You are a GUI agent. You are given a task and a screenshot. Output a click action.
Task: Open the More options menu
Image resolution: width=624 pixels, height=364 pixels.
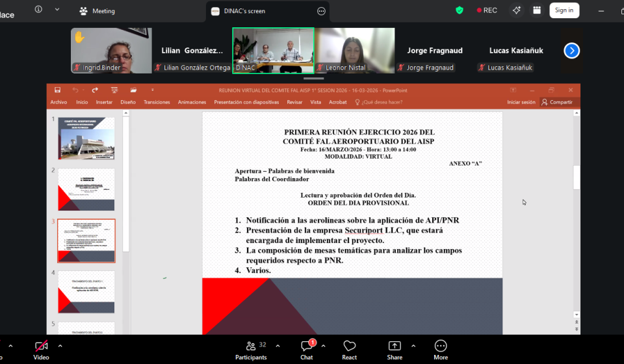coord(441,350)
